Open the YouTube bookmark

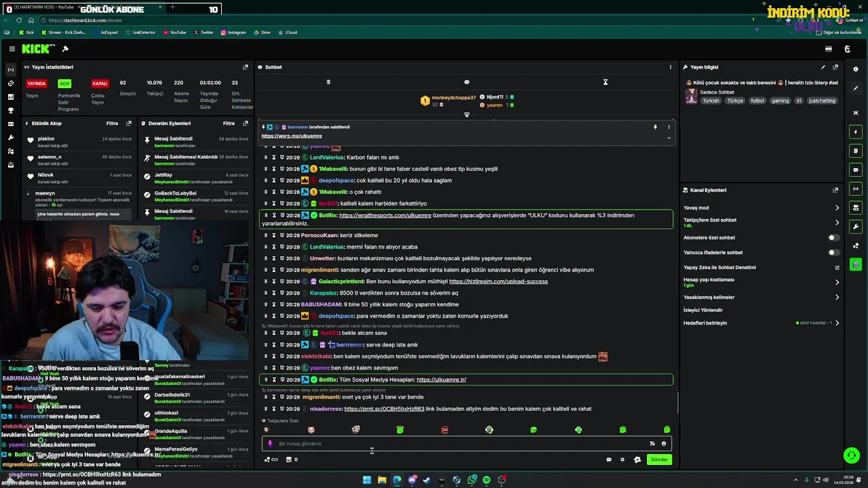click(x=175, y=33)
